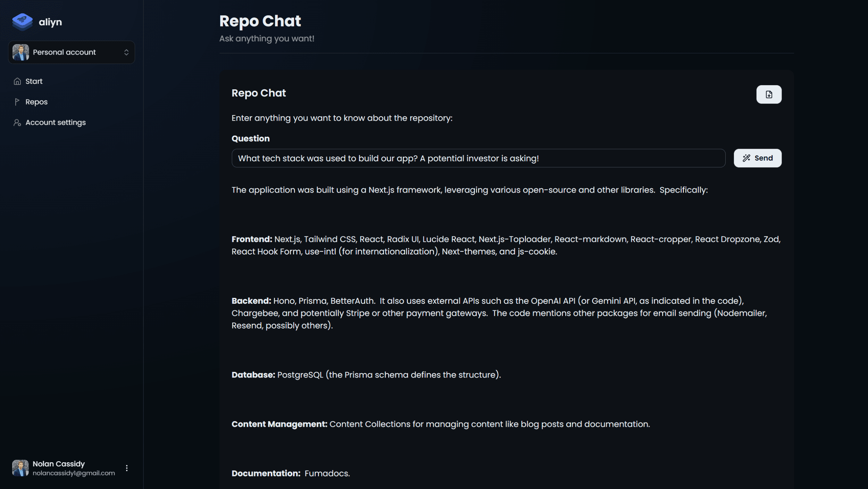Viewport: 868px width, 489px height.
Task: Click Nolan Cassidy's profile avatar at bottom
Action: pos(20,468)
